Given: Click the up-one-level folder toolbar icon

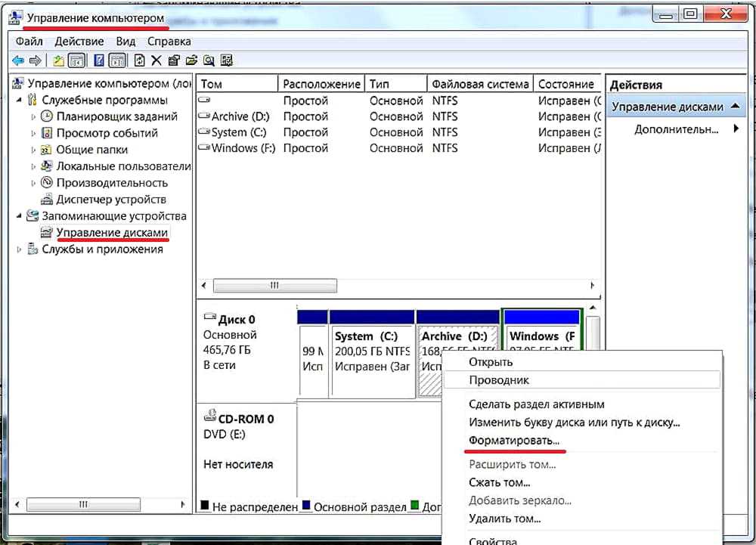Looking at the screenshot, I should tap(59, 61).
